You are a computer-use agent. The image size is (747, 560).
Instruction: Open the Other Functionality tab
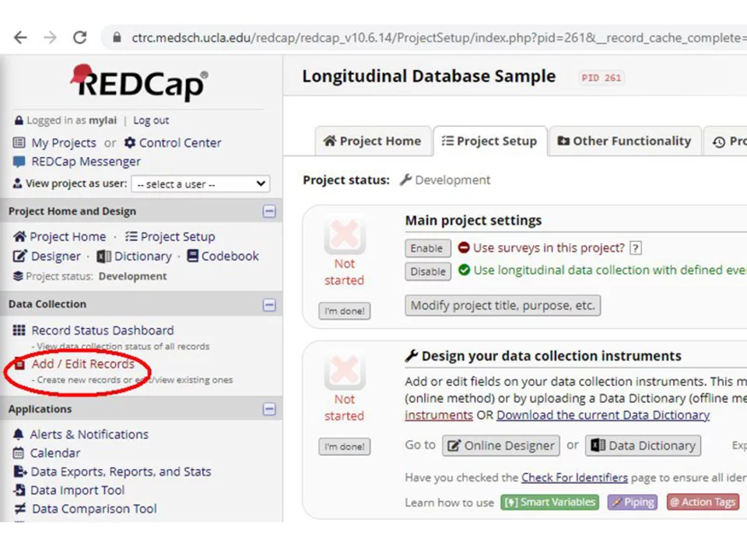[x=625, y=141]
